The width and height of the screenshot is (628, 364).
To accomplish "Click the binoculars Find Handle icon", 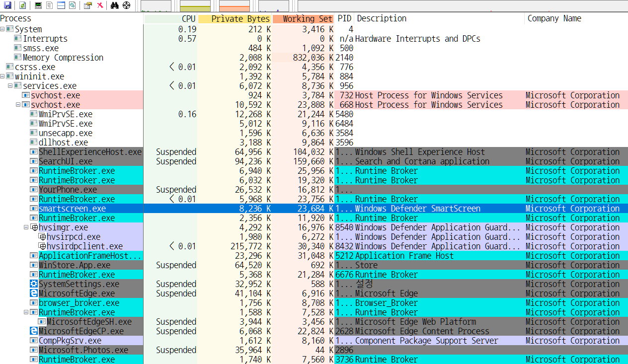I will coord(114,5).
